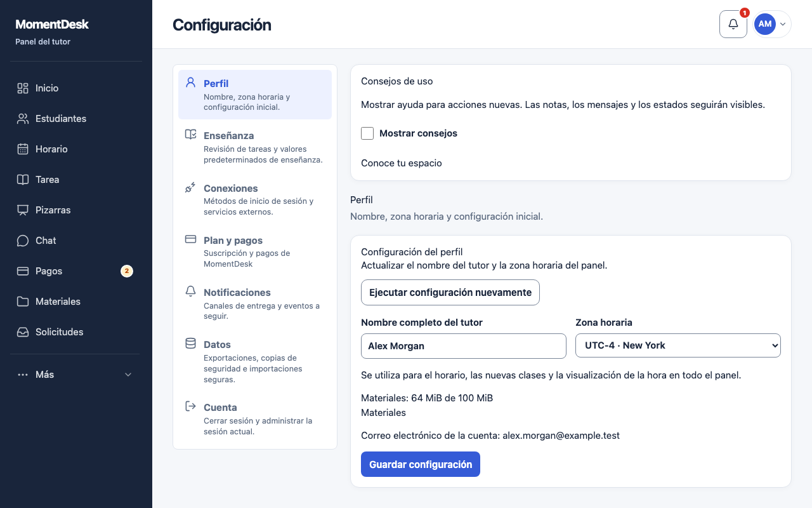Click the 'Consejos de uso' heading
Image resolution: width=812 pixels, height=508 pixels.
click(397, 81)
